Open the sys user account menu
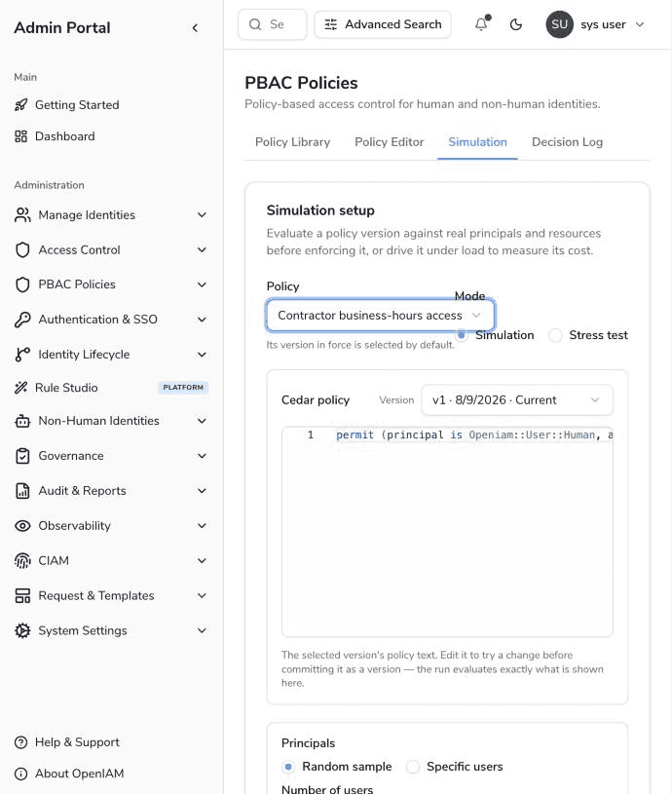This screenshot has height=794, width=672. [595, 24]
